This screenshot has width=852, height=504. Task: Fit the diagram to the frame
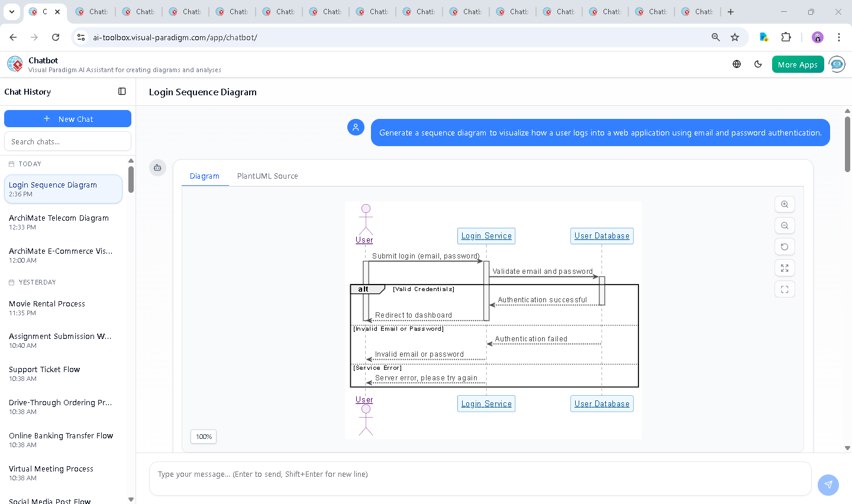tap(785, 289)
